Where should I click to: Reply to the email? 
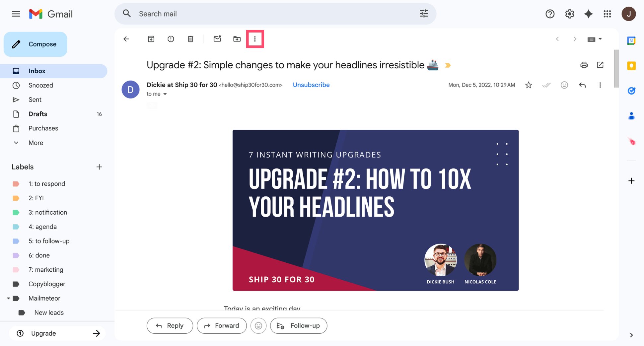coord(170,325)
